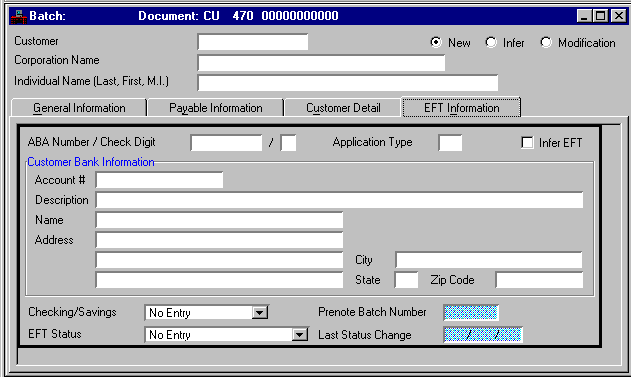Click the first Address line field
The width and height of the screenshot is (631, 377).
(219, 240)
